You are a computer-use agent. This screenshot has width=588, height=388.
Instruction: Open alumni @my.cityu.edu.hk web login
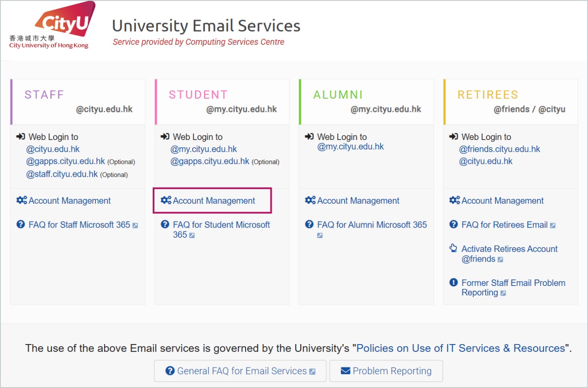(351, 146)
